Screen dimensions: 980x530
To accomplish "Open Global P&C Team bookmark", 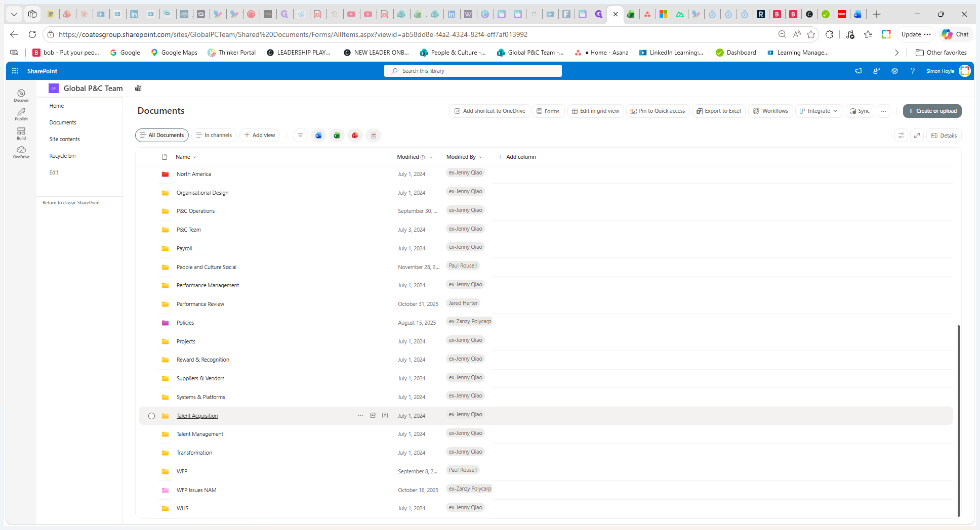I will click(x=530, y=53).
